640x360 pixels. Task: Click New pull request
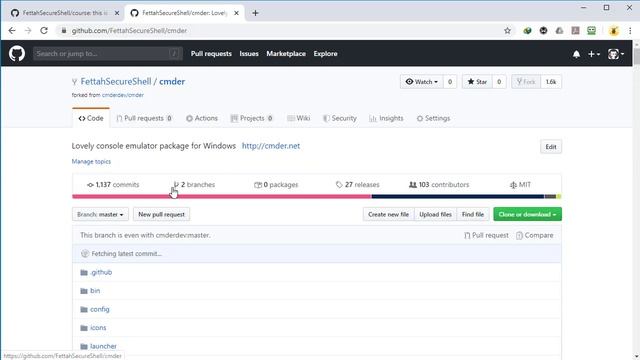[x=161, y=214]
